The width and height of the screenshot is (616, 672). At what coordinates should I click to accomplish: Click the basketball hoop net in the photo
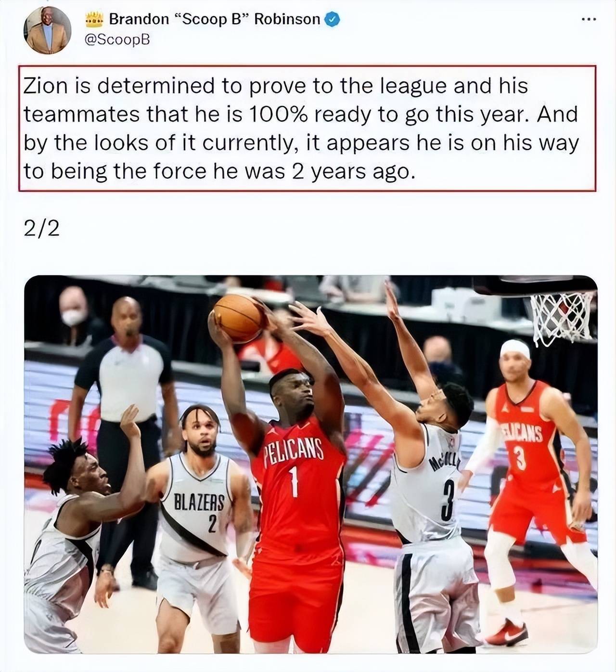[562, 318]
